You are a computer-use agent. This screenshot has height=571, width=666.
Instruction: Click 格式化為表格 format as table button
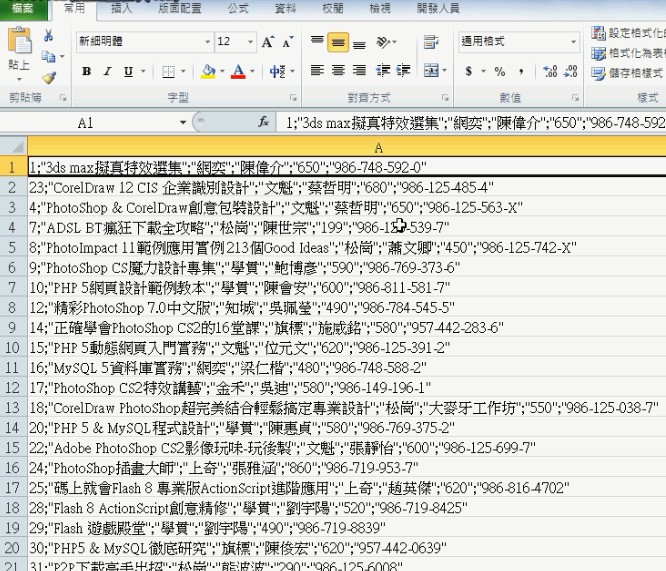628,53
